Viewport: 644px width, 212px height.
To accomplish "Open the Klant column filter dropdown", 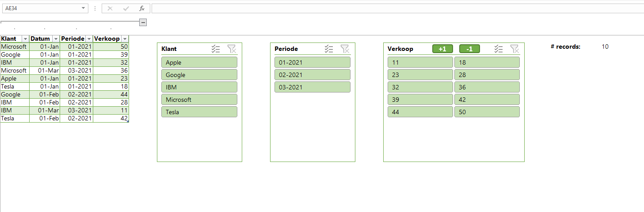I will pyautogui.click(x=25, y=39).
